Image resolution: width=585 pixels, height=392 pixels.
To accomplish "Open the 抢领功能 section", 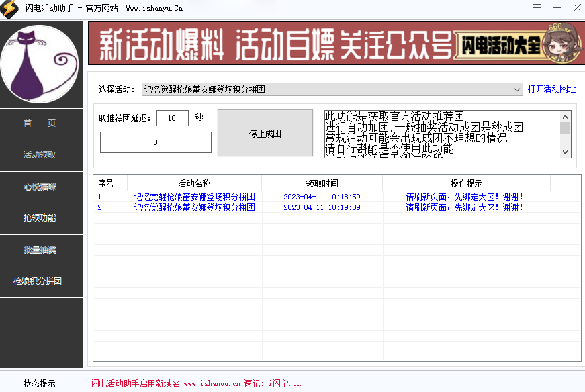I will [42, 218].
